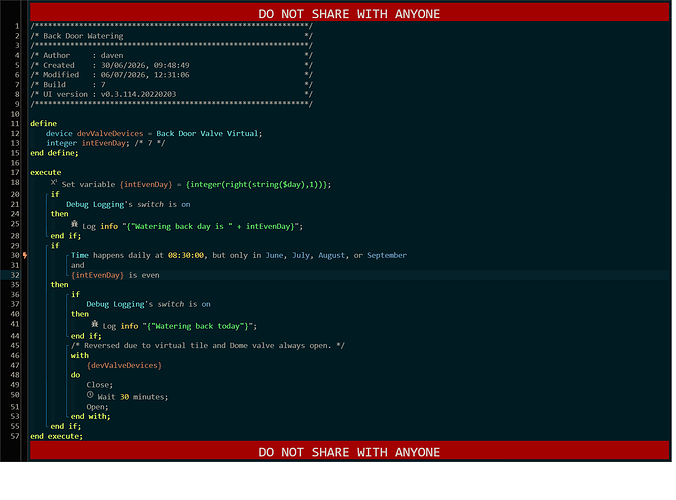
Task: Click the bug icon before Log info "Watering back today"
Action: pos(95,324)
